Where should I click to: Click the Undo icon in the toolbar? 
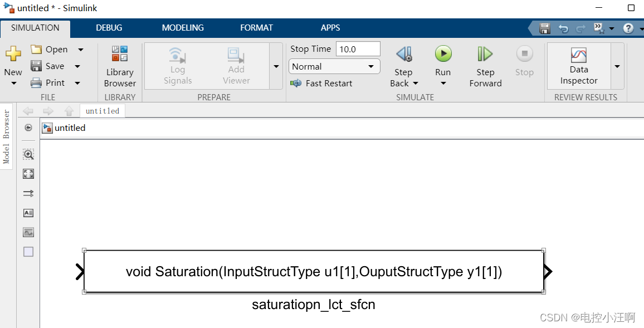562,28
